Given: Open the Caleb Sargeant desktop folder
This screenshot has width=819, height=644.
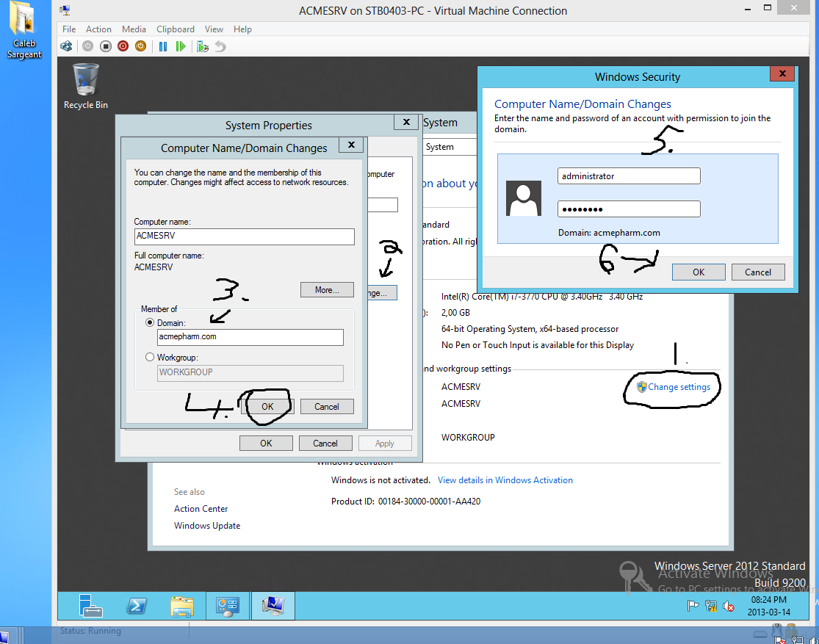Looking at the screenshot, I should [24, 30].
